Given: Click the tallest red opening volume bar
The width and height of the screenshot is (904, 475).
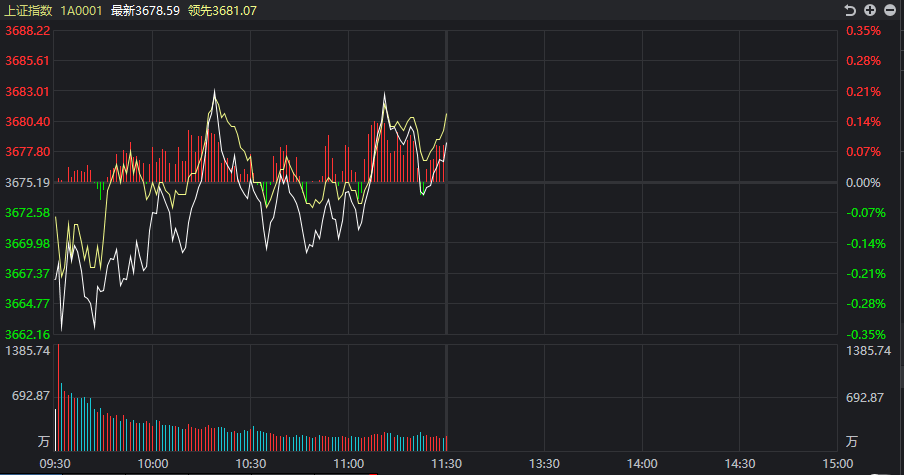Looking at the screenshot, I should pos(58,398).
